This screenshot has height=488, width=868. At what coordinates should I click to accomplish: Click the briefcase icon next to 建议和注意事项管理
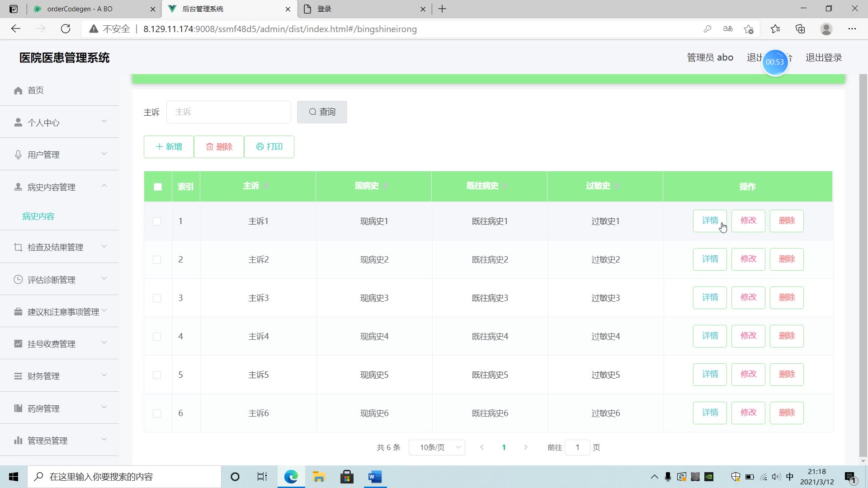click(18, 312)
